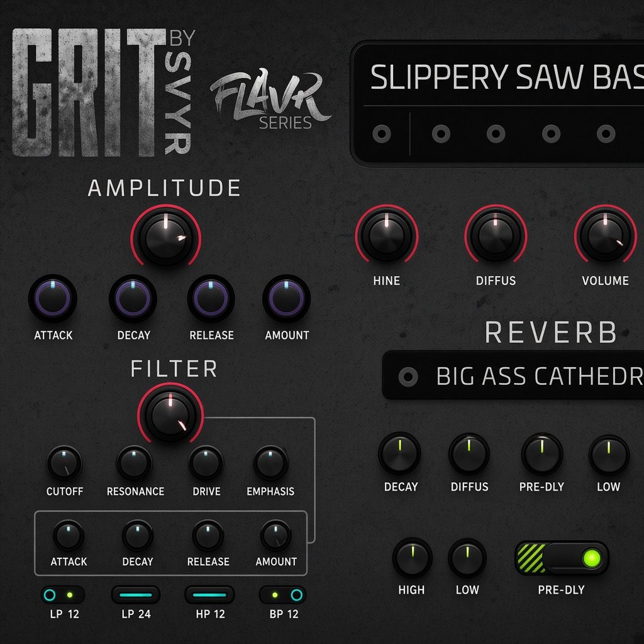Toggle the LP 12 filter switch

pyautogui.click(x=63, y=595)
